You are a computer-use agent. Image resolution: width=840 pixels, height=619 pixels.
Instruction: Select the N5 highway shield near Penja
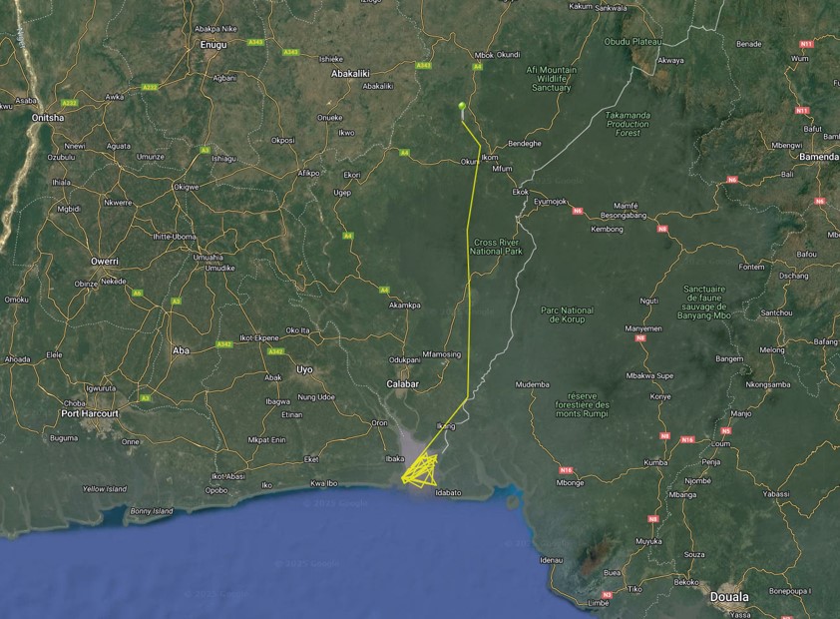click(x=725, y=430)
